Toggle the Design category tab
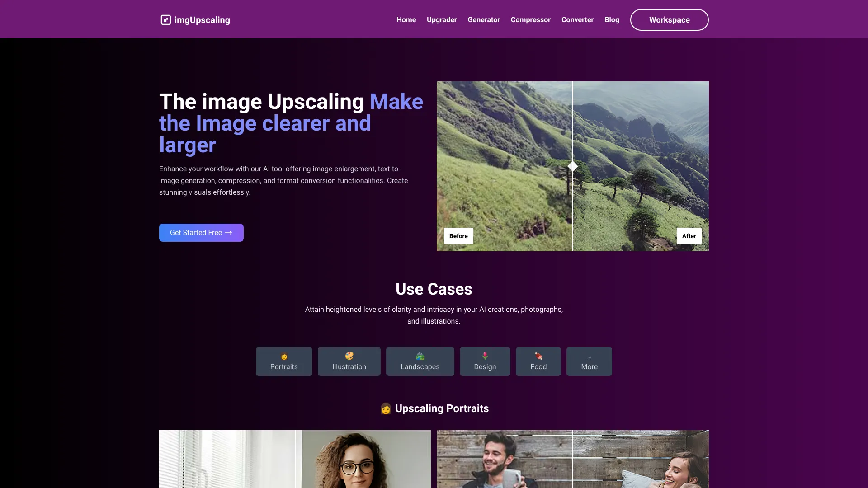The height and width of the screenshot is (488, 868). tap(485, 361)
